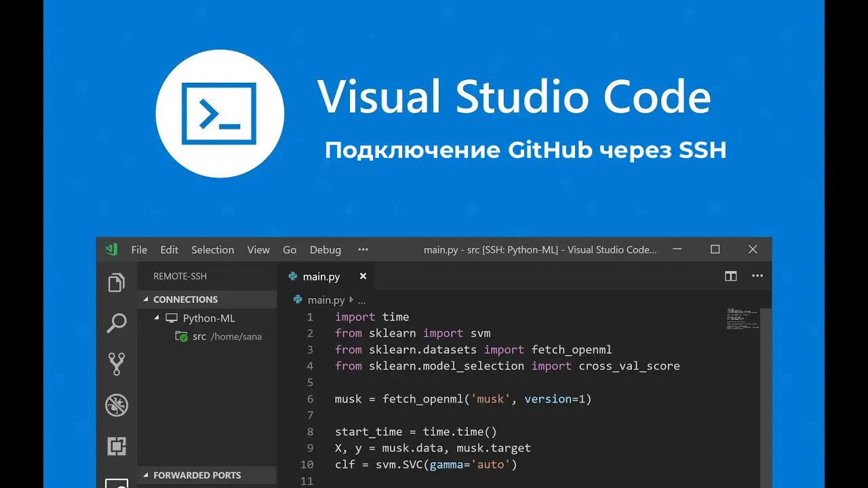Close the VS Code window

coord(753,249)
